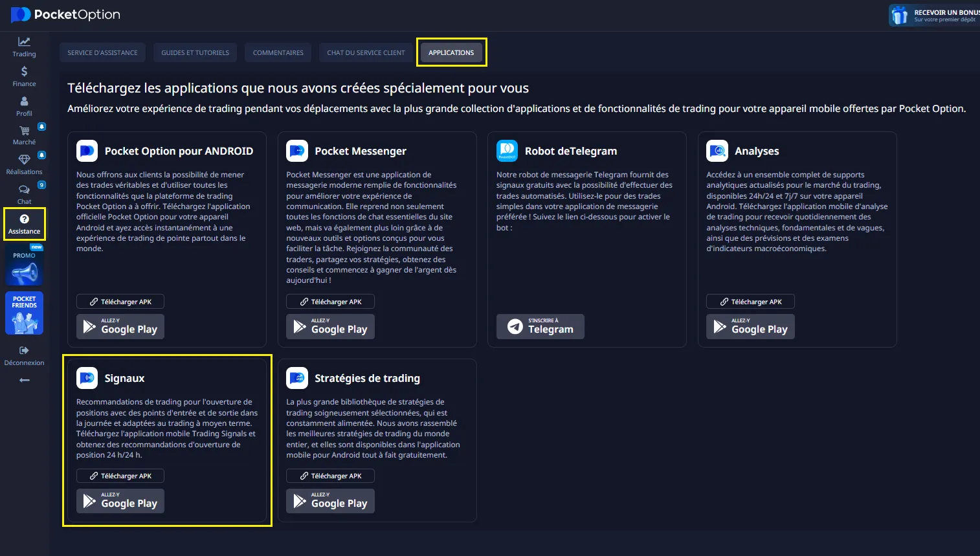
Task: Subscribe to the Telegram robot
Action: point(540,326)
